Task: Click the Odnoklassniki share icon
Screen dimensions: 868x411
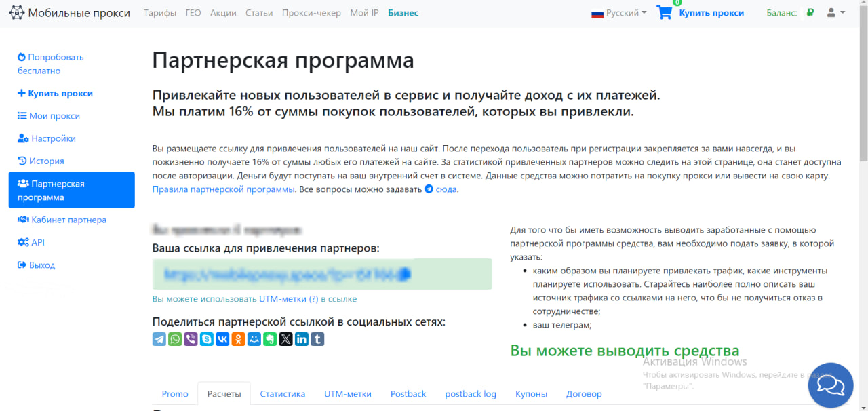Action: pyautogui.click(x=238, y=339)
